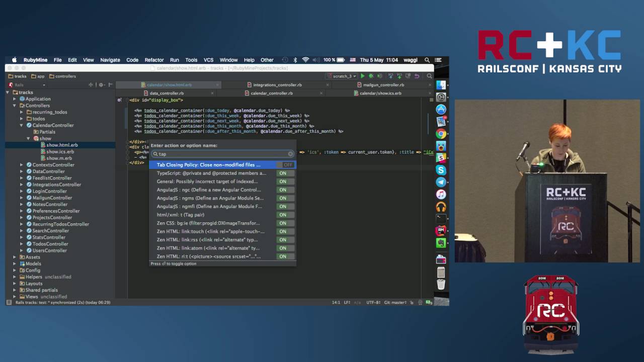Open the Navigate menu
This screenshot has width=644, height=362.
click(110, 60)
